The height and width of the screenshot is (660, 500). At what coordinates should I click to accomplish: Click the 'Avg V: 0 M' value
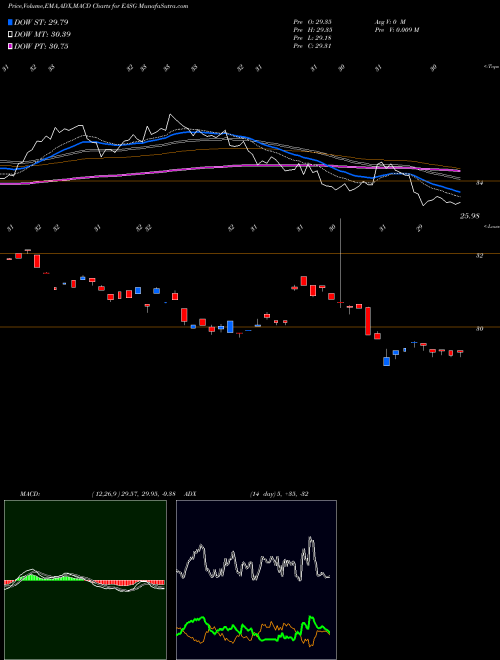[390, 22]
